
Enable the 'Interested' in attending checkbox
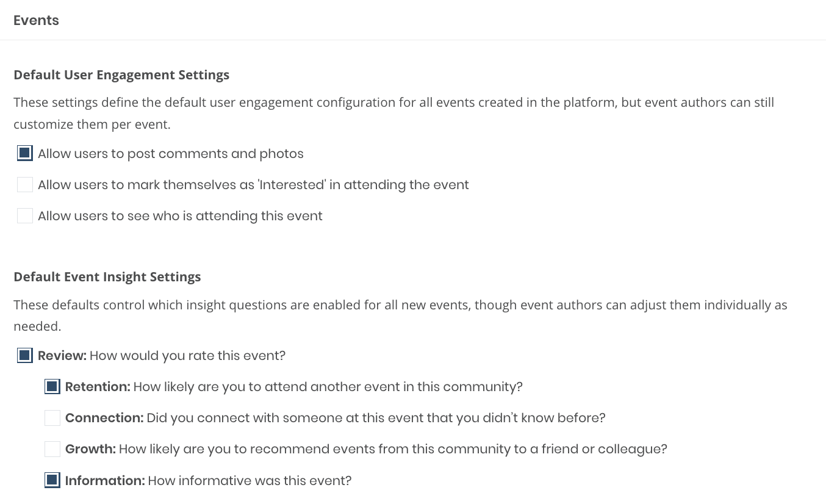pyautogui.click(x=25, y=184)
